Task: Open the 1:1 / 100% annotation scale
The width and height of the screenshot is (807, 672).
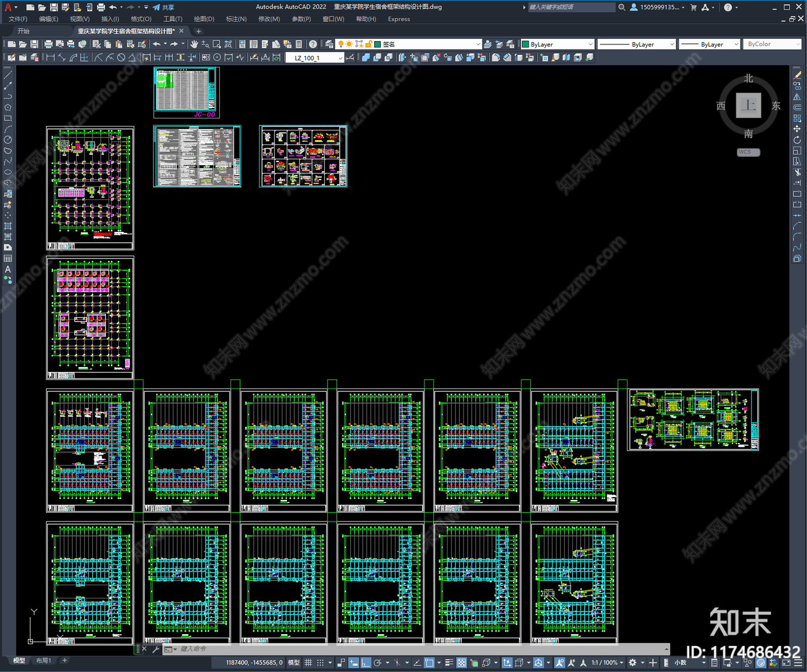Action: (x=607, y=662)
